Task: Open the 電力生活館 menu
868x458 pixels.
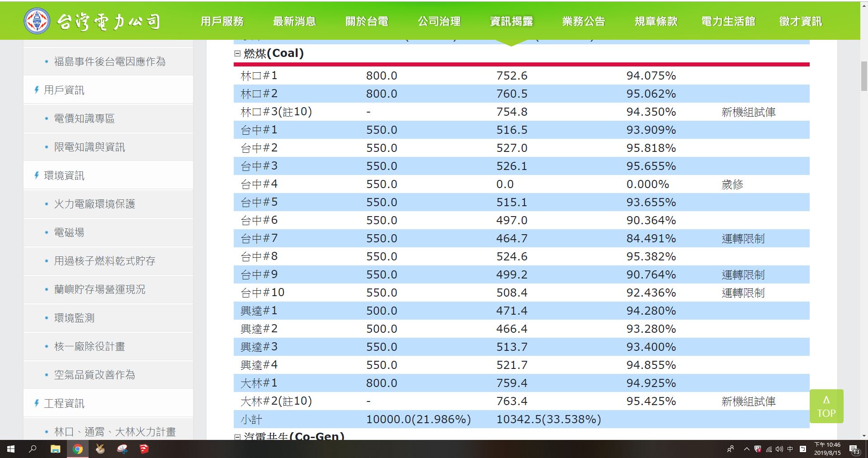Action: [728, 21]
